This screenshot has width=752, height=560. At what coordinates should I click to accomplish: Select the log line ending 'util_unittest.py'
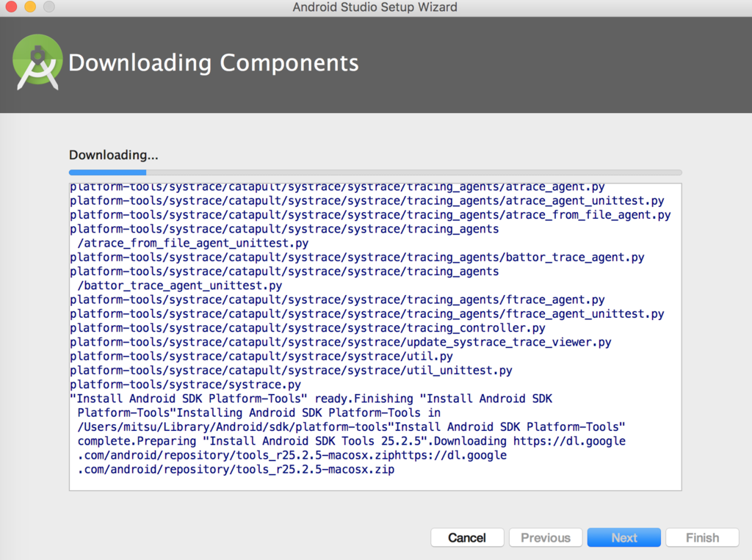291,371
